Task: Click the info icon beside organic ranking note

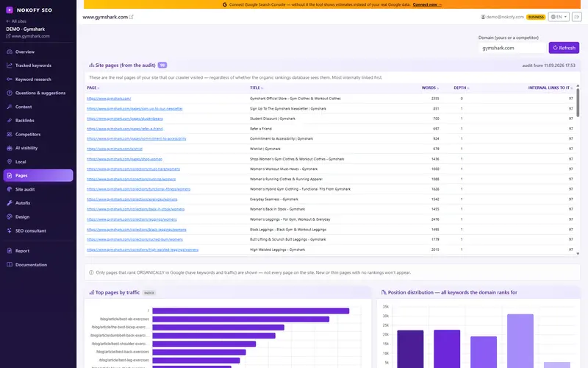Action: coord(91,272)
